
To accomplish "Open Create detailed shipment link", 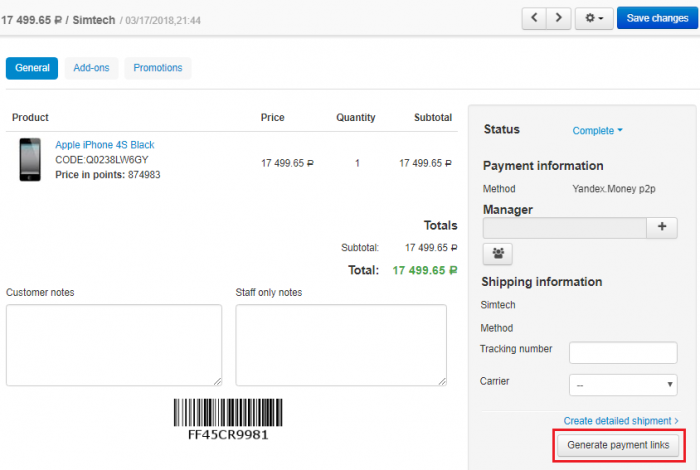I will click(621, 421).
